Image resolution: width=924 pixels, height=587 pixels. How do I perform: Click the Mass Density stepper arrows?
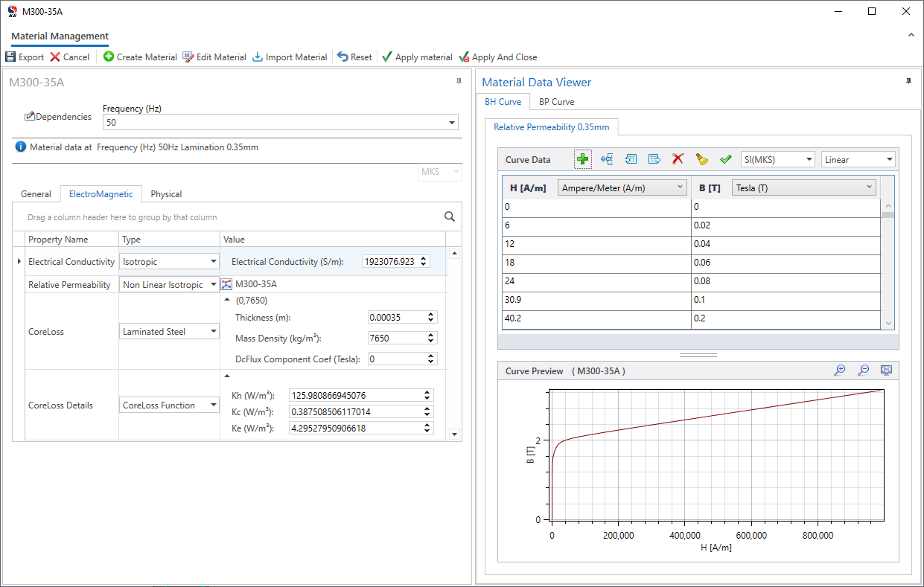click(x=431, y=338)
